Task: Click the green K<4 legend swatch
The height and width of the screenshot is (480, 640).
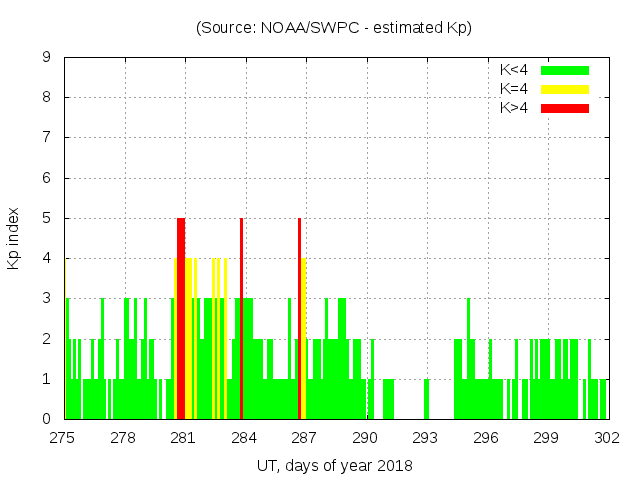Action: pyautogui.click(x=565, y=70)
